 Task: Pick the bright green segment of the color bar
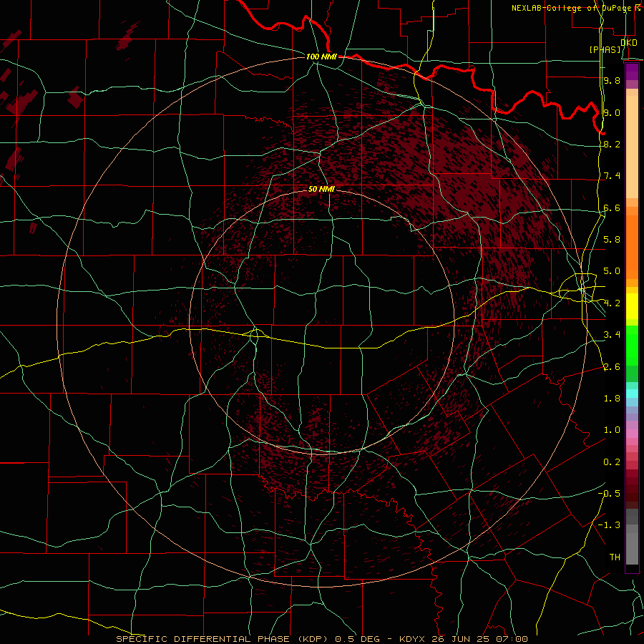pyautogui.click(x=632, y=345)
